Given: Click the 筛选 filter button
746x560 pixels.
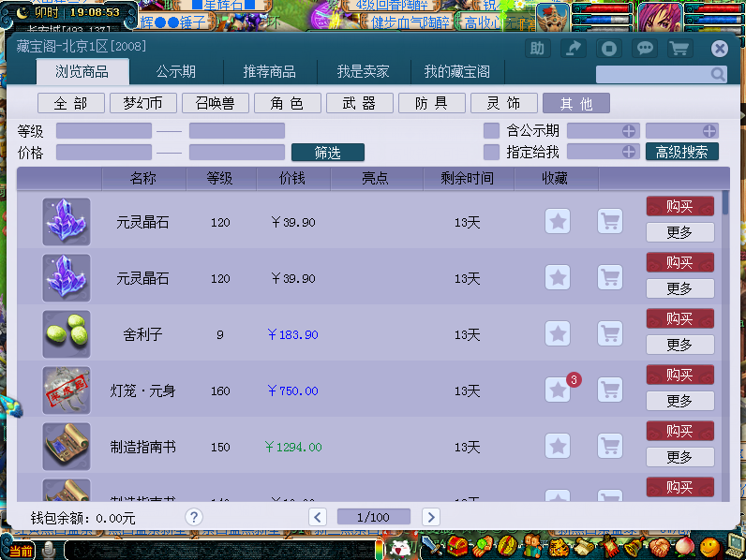Looking at the screenshot, I should [x=327, y=153].
